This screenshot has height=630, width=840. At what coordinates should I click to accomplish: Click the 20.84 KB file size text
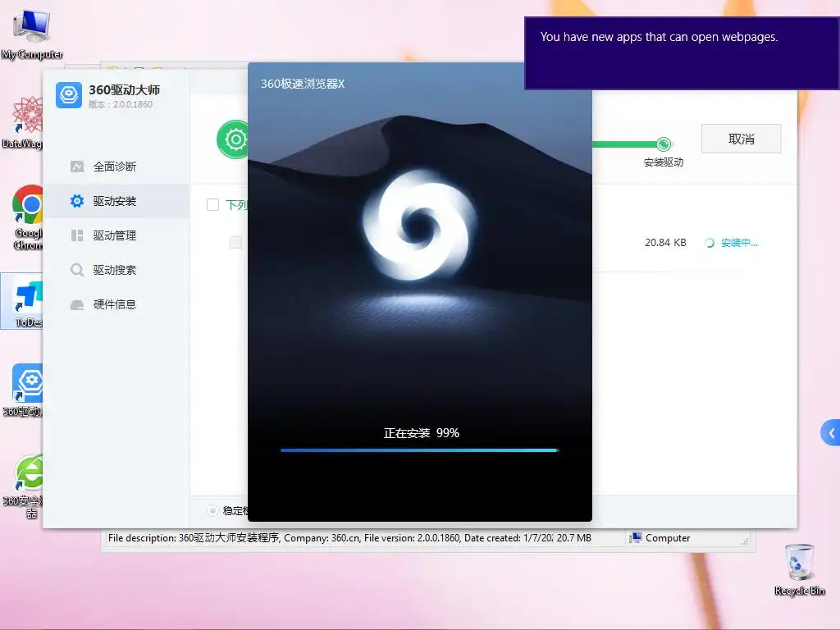[x=665, y=243]
